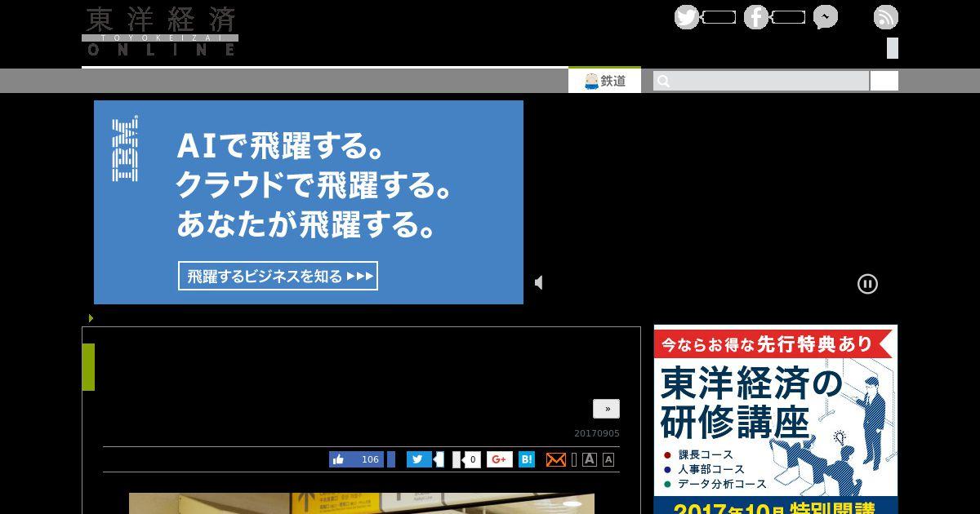Click the magnifier icon in the search field

[x=664, y=81]
